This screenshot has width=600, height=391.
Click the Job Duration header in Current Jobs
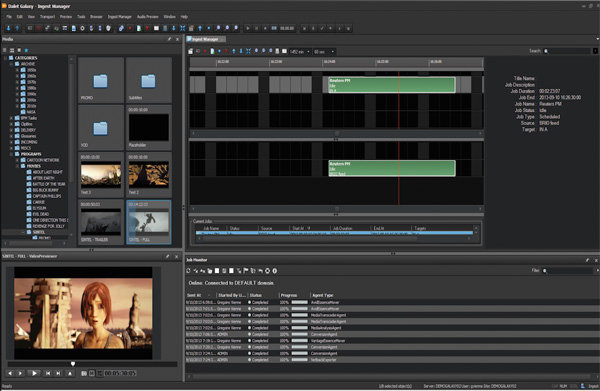342,228
